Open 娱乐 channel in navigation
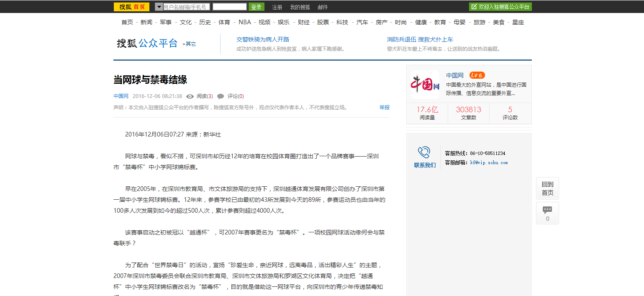Image resolution: width=644 pixels, height=296 pixels. (x=284, y=22)
